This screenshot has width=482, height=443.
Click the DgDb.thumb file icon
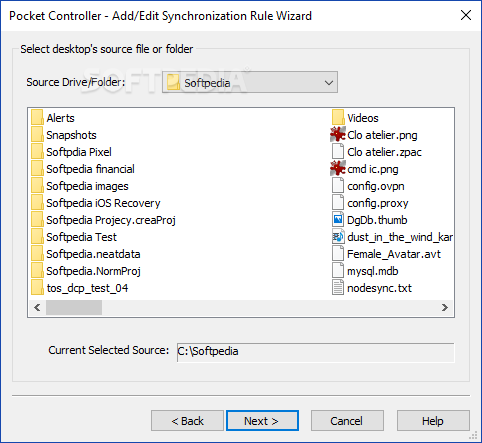[x=338, y=220]
